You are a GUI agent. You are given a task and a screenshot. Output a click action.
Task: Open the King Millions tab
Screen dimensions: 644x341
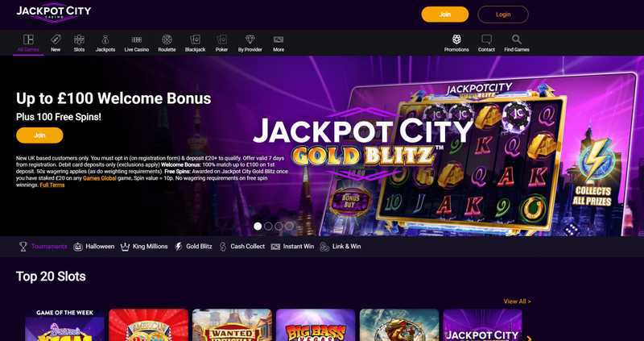[144, 247]
